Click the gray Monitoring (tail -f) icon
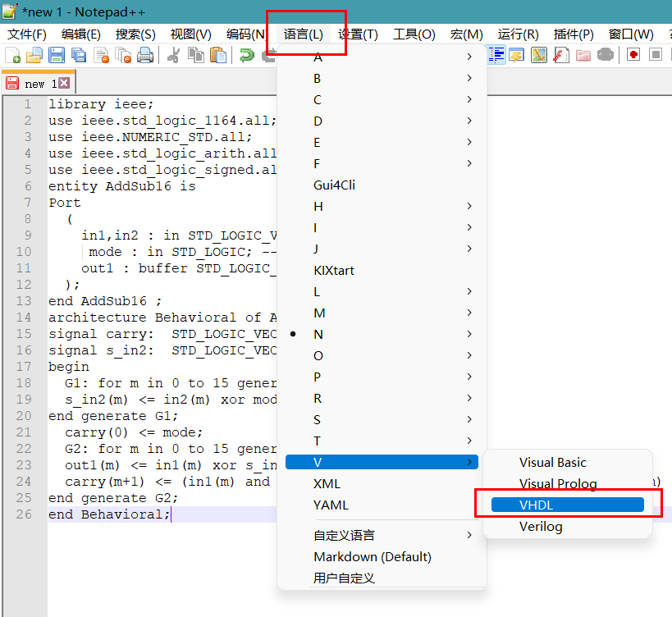Image resolution: width=672 pixels, height=617 pixels. (606, 55)
